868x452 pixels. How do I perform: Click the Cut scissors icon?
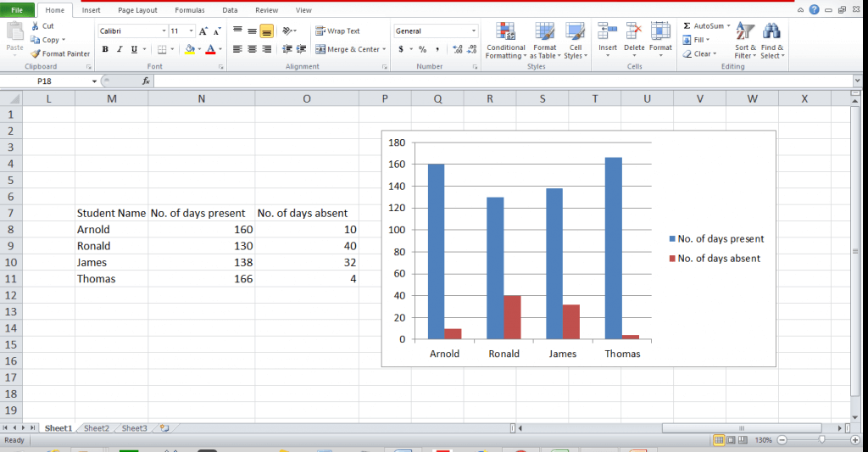(36, 26)
